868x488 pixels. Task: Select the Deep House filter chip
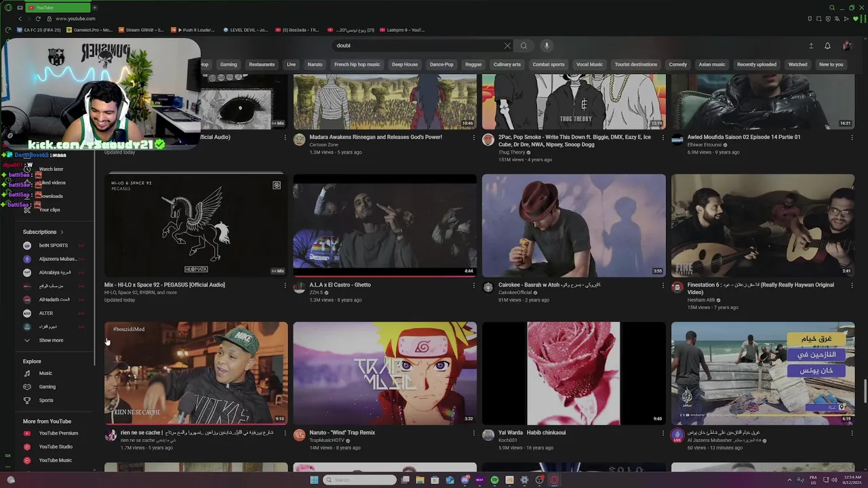pyautogui.click(x=405, y=64)
